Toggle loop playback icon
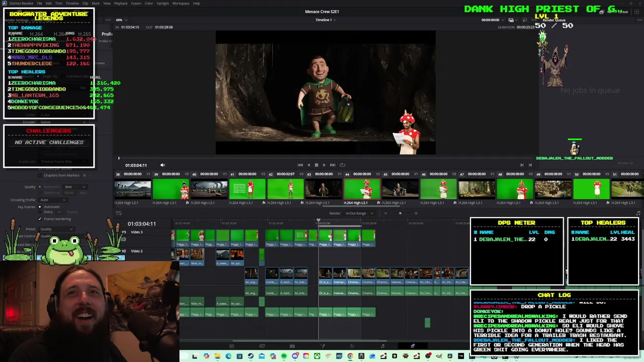 [x=342, y=165]
